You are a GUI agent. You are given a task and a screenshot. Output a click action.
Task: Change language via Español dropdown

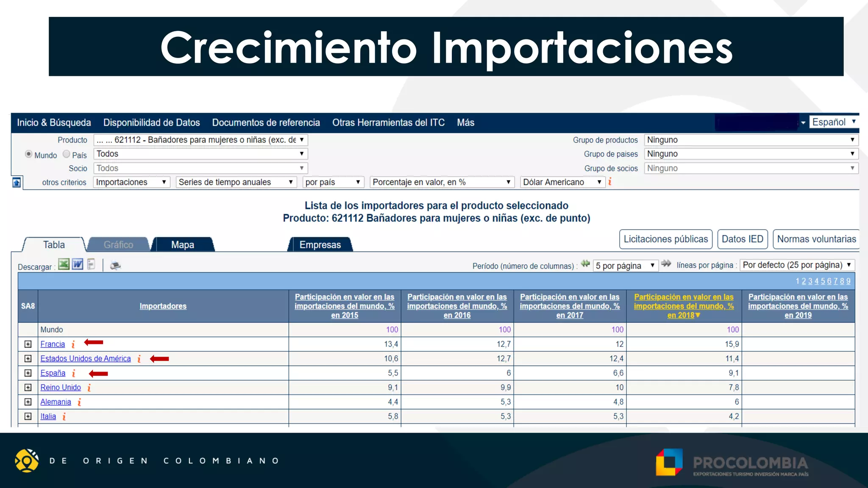coord(834,122)
